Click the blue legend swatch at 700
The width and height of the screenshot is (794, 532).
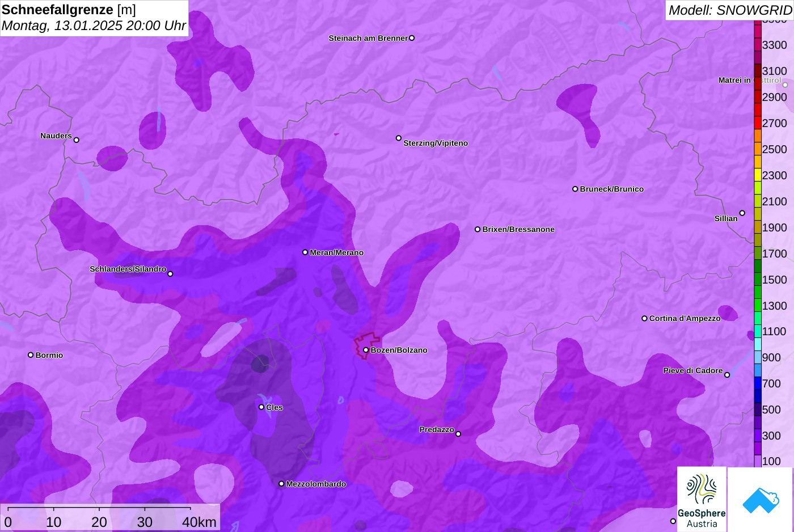point(758,383)
